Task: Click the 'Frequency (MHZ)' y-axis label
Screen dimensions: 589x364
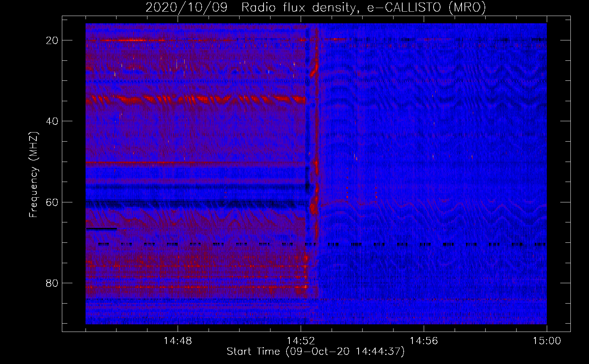Action: click(33, 175)
